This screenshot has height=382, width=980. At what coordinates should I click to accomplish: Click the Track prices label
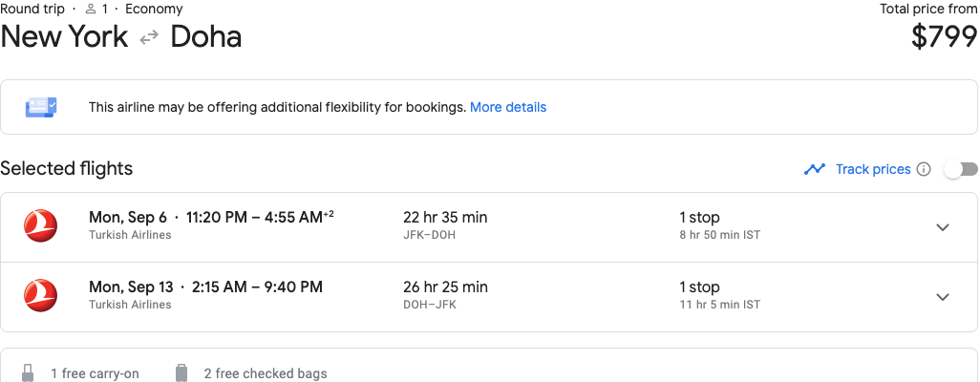coord(873,169)
